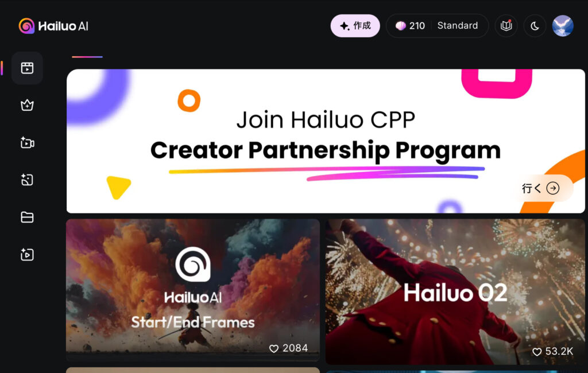The height and width of the screenshot is (373, 588).
Task: Click the Hailuo AI logo
Action: pyautogui.click(x=53, y=26)
